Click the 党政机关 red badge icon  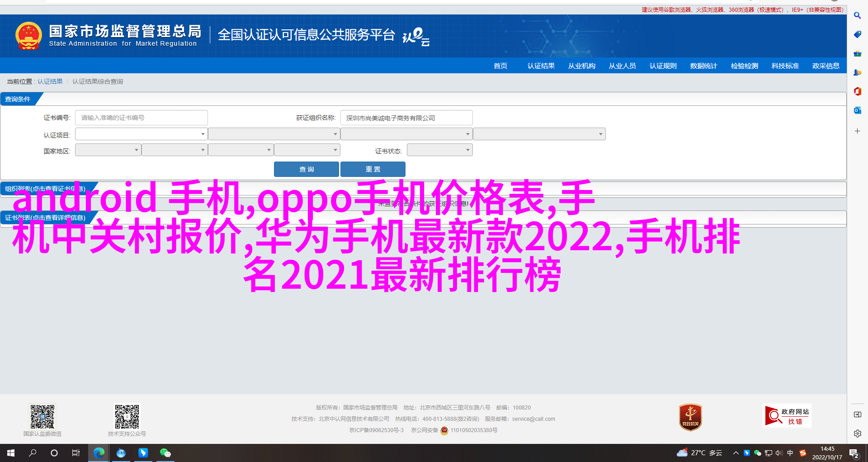click(690, 417)
